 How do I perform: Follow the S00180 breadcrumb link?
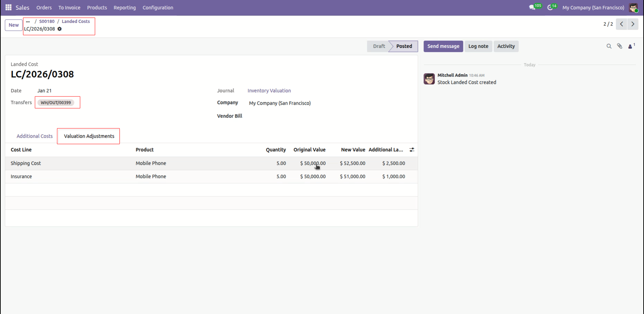pos(47,22)
